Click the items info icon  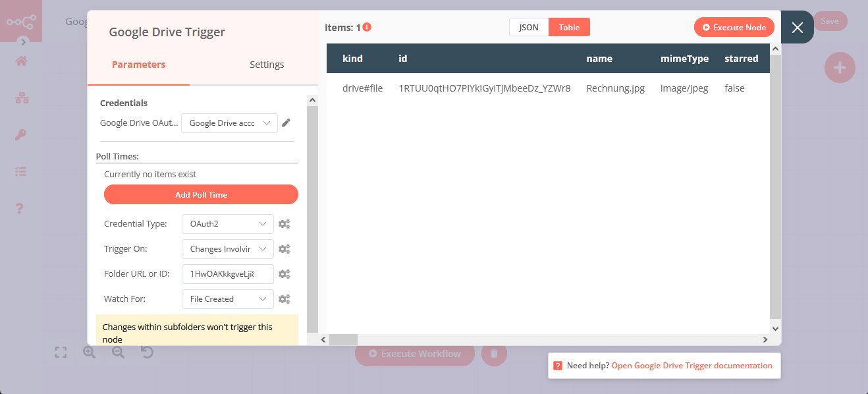[367, 28]
